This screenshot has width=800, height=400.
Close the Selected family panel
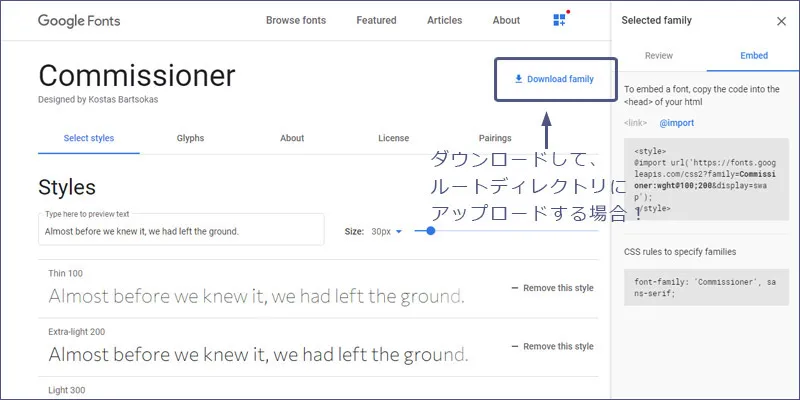(x=781, y=20)
